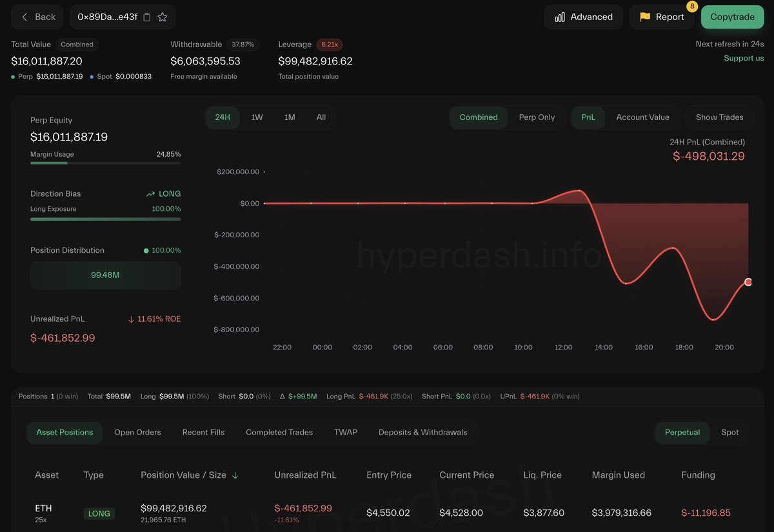Click the Combined badge next to Total Value
Viewport: 774px width, 532px height.
pyautogui.click(x=77, y=44)
